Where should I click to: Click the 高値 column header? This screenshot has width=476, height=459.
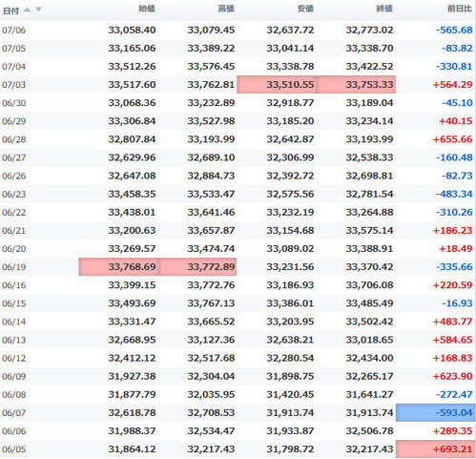226,9
